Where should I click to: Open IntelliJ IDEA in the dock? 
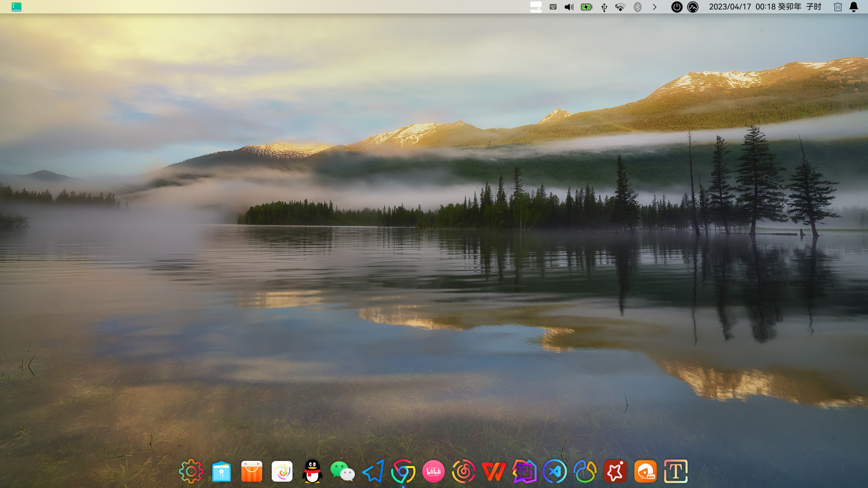pos(524,471)
